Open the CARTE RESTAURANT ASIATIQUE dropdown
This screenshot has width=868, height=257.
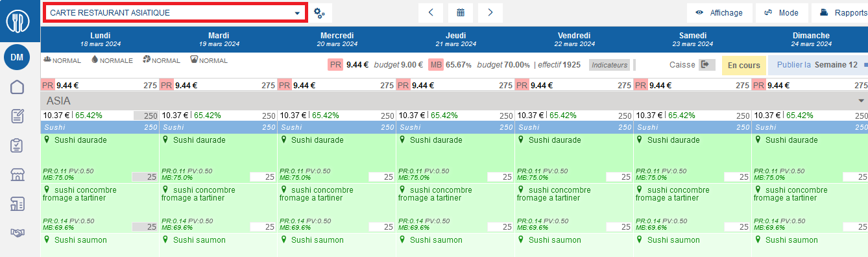pyautogui.click(x=175, y=12)
